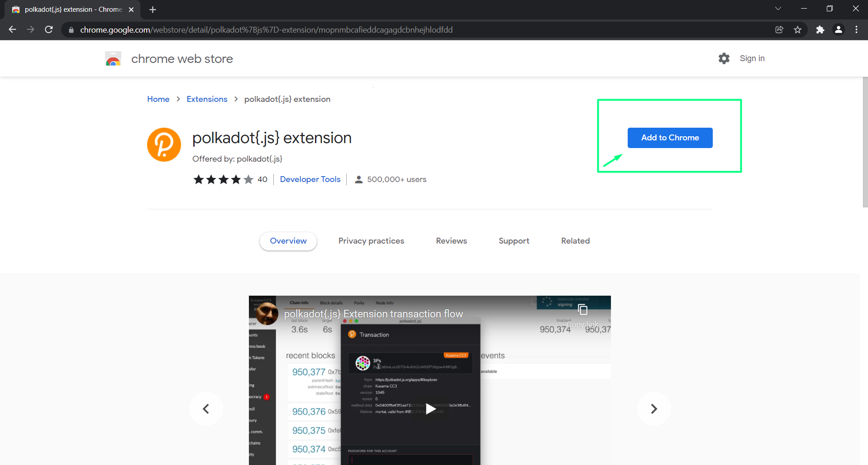Open the Chrome profile avatar icon
Viewport: 868px width, 465px height.
tap(838, 30)
